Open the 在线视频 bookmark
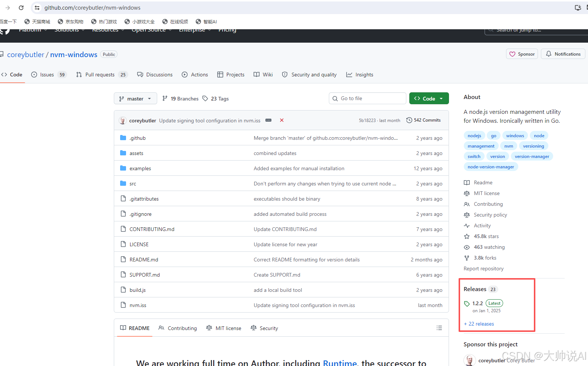 (175, 22)
